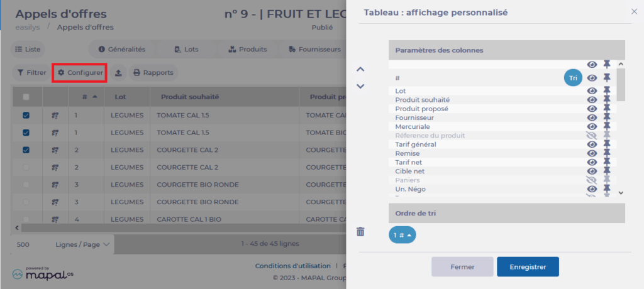Click the upload export icon next to Configurer

pyautogui.click(x=118, y=73)
